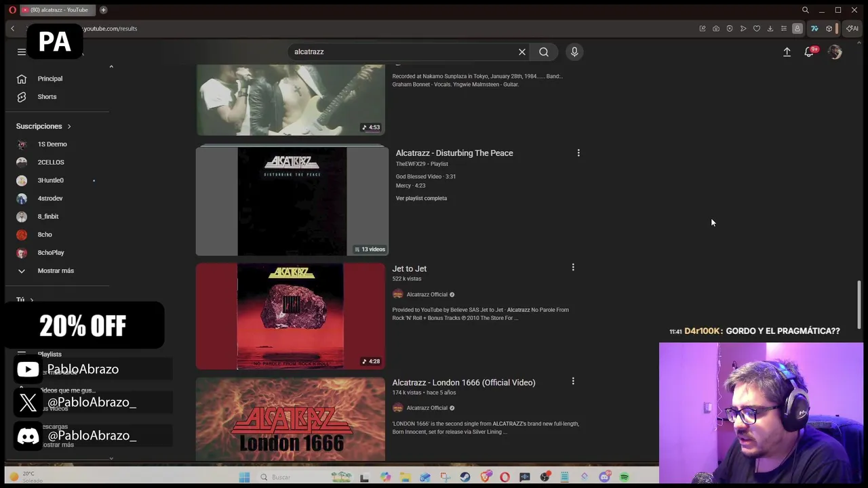The width and height of the screenshot is (868, 488).
Task: Open the YouTube account avatar menu
Action: 835,52
